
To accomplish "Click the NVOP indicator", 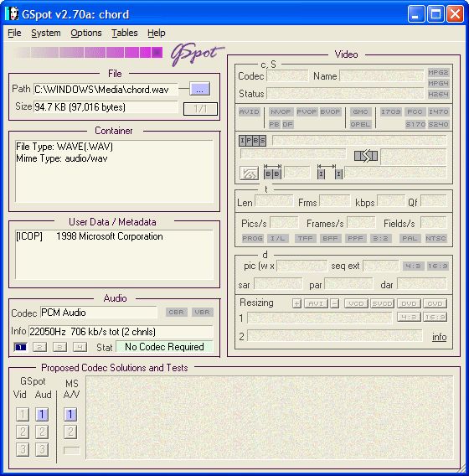I will click(x=281, y=111).
